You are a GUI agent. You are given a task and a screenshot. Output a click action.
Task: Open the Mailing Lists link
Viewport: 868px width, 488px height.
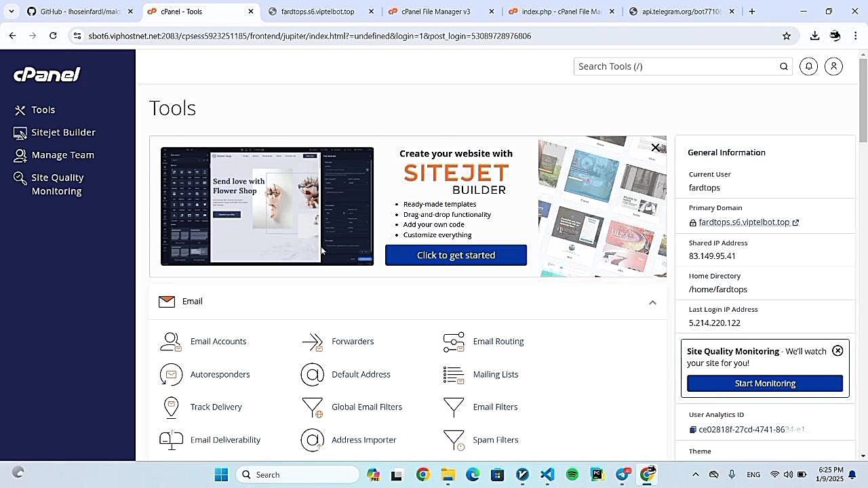pos(496,374)
